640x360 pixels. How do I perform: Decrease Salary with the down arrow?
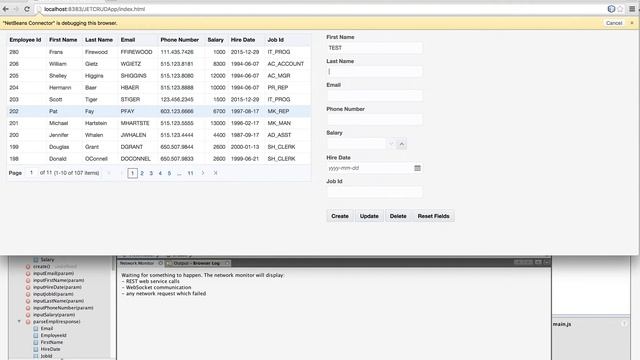click(391, 144)
